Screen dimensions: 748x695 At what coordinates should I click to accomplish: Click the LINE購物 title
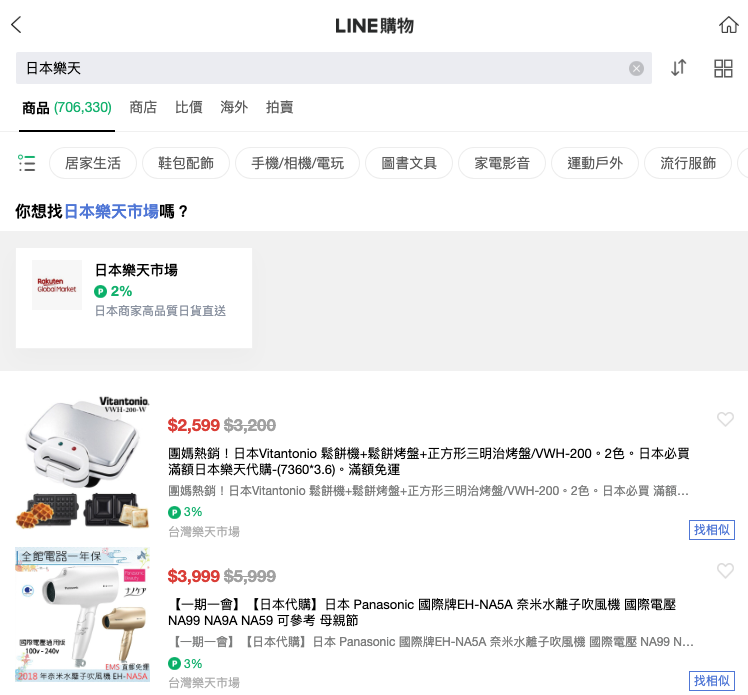(x=374, y=26)
